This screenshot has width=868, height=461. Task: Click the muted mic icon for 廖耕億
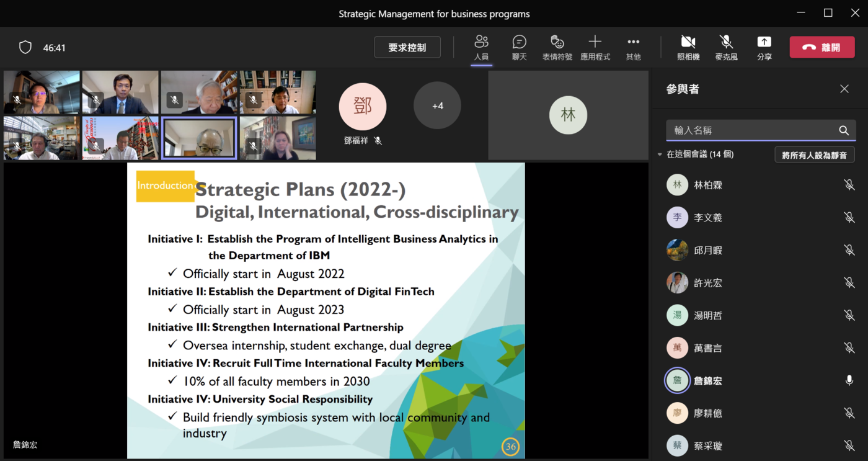coord(849,413)
